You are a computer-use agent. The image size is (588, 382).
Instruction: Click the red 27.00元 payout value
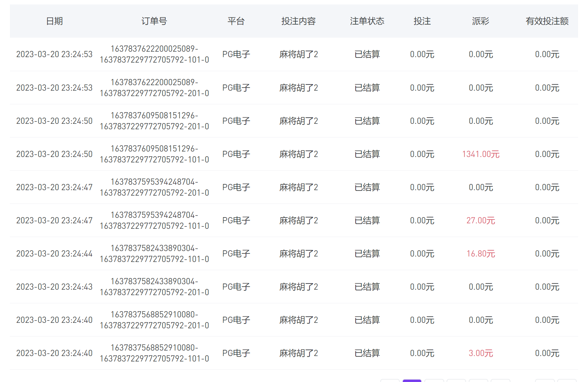(x=480, y=221)
